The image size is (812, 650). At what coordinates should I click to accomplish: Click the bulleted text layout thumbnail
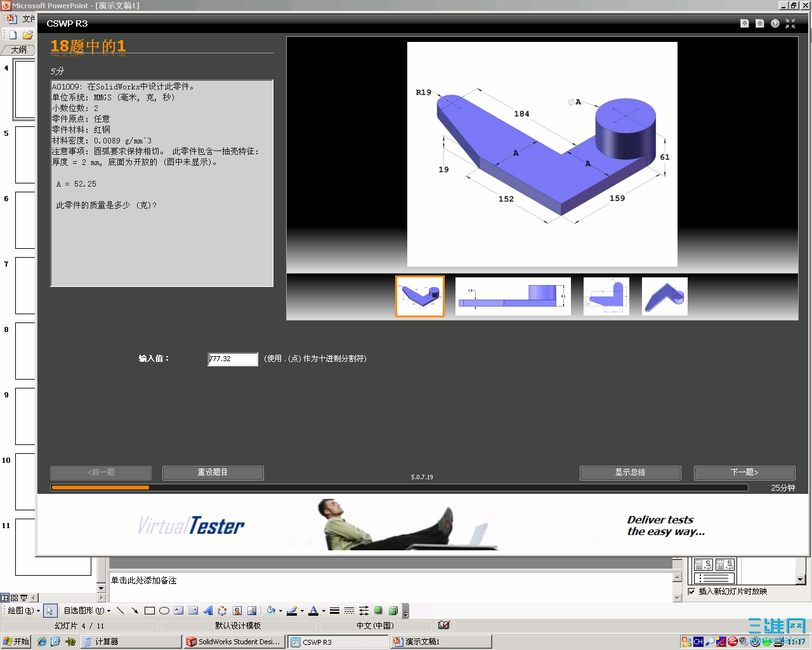point(715,579)
